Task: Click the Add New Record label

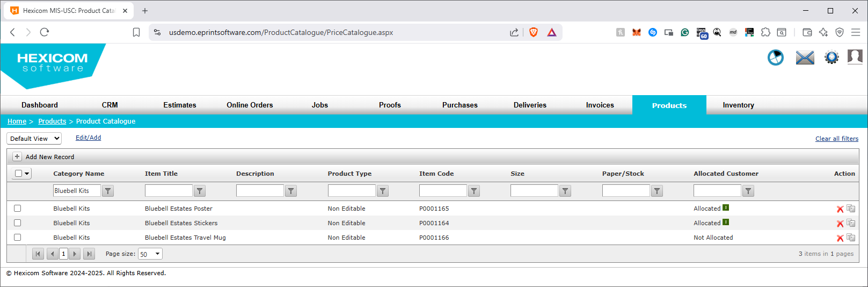Action: click(x=50, y=157)
